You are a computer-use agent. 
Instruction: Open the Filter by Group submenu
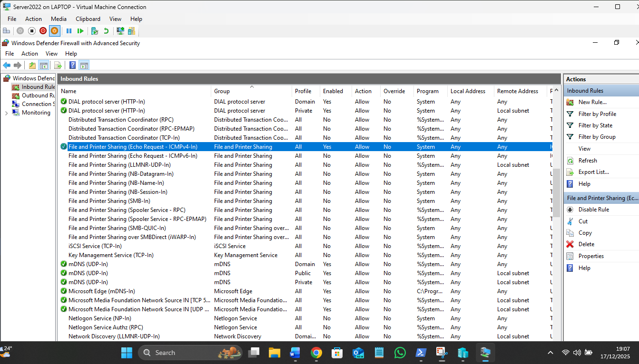point(597,137)
